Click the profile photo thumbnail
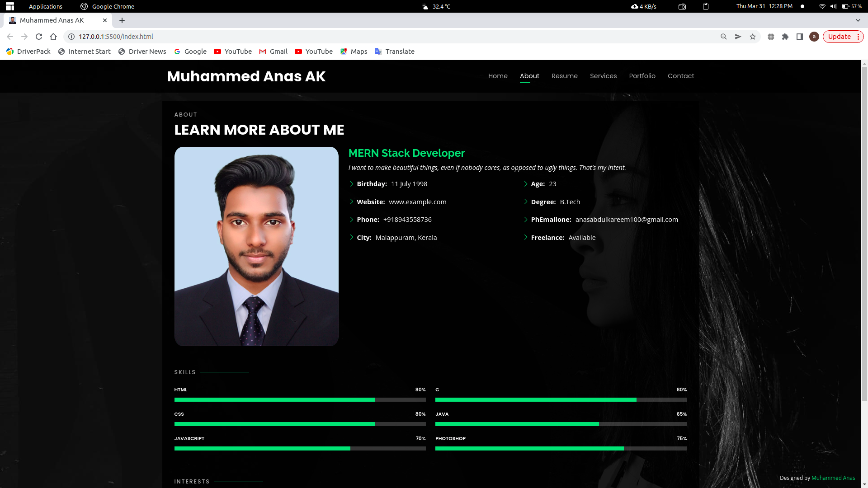Viewport: 868px width, 488px height. click(256, 246)
